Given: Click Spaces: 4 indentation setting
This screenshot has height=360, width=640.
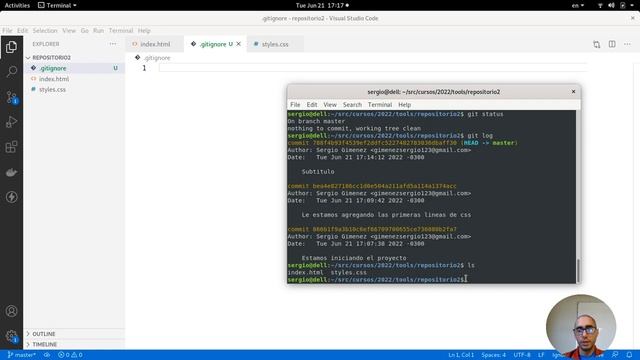Looking at the screenshot, I should click(x=493, y=355).
